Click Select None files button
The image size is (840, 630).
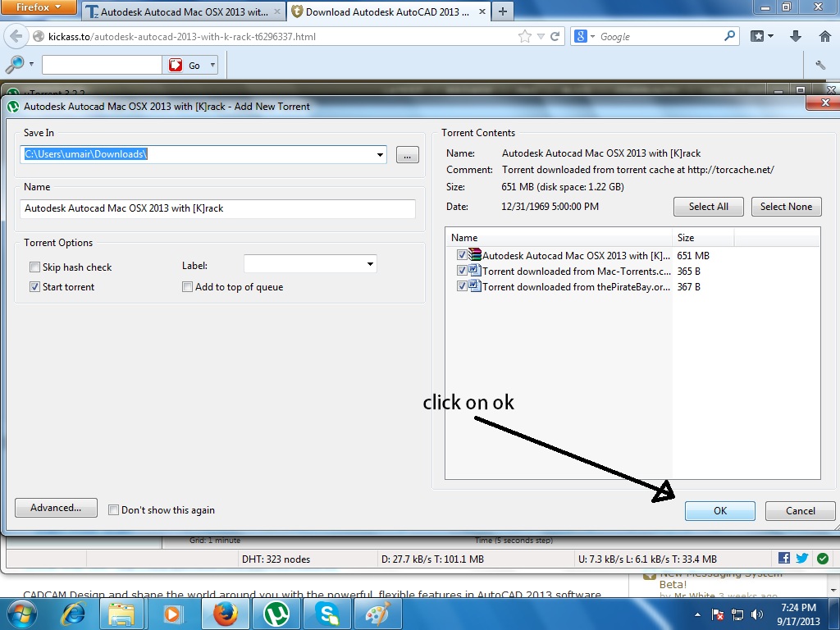click(786, 206)
